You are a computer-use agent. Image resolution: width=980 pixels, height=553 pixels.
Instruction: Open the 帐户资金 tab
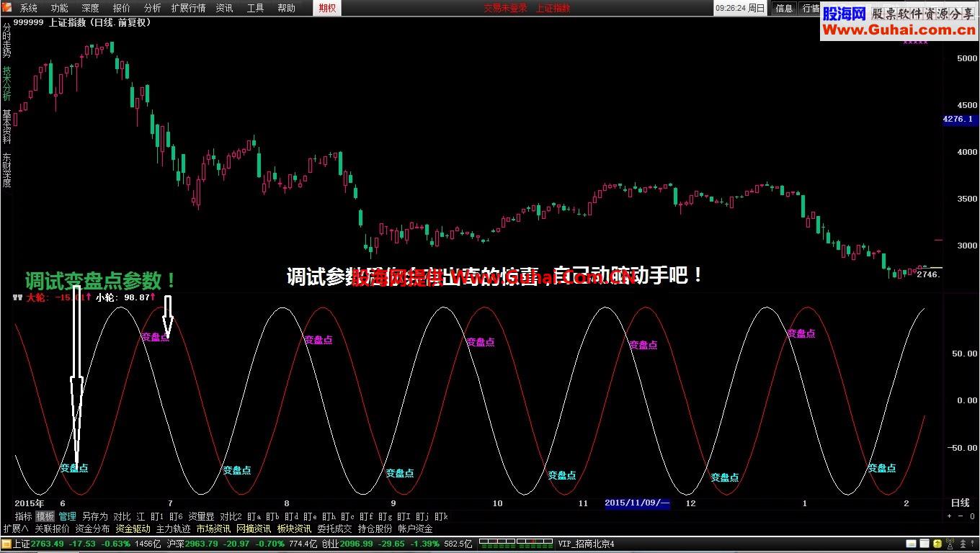[x=415, y=529]
